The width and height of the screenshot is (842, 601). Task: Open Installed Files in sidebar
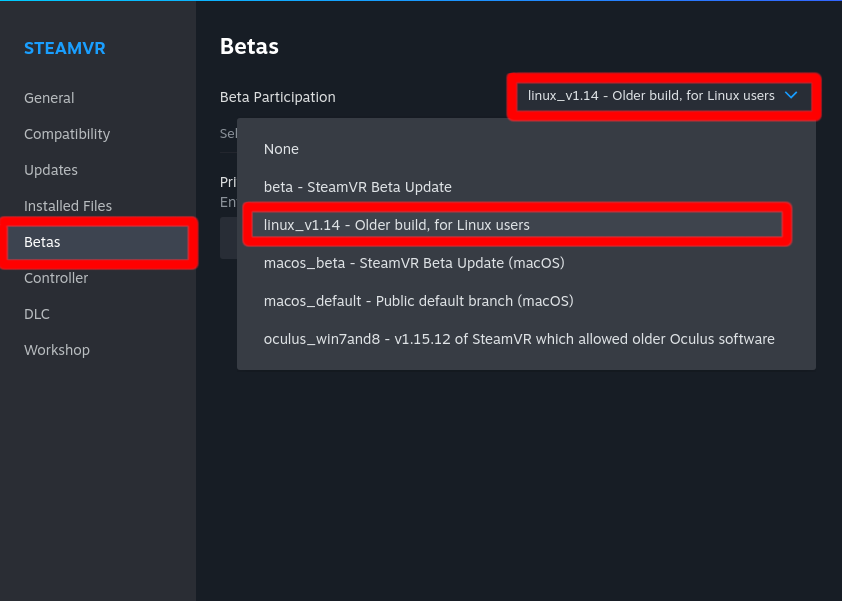(68, 206)
